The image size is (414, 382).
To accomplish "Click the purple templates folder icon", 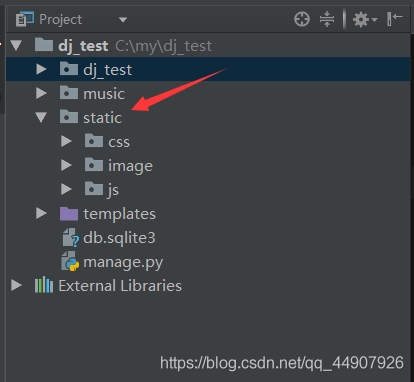I will [x=69, y=214].
